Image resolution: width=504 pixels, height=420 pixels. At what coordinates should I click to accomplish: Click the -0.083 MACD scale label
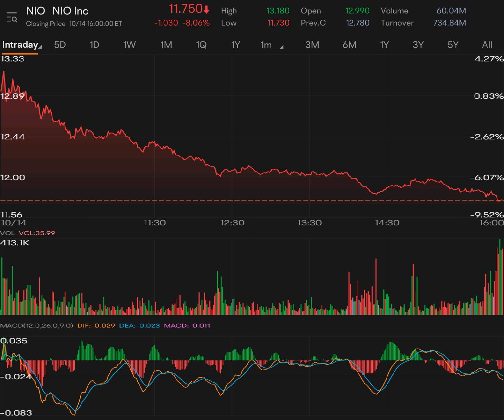16,413
